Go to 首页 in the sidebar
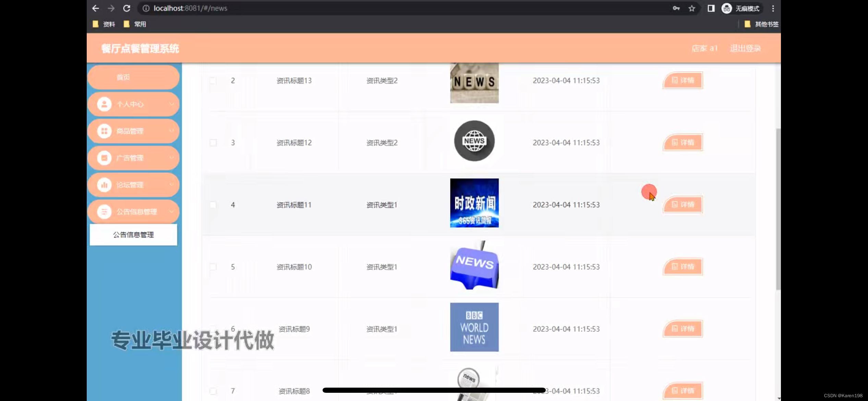Viewport: 868px width, 401px height. point(133,77)
